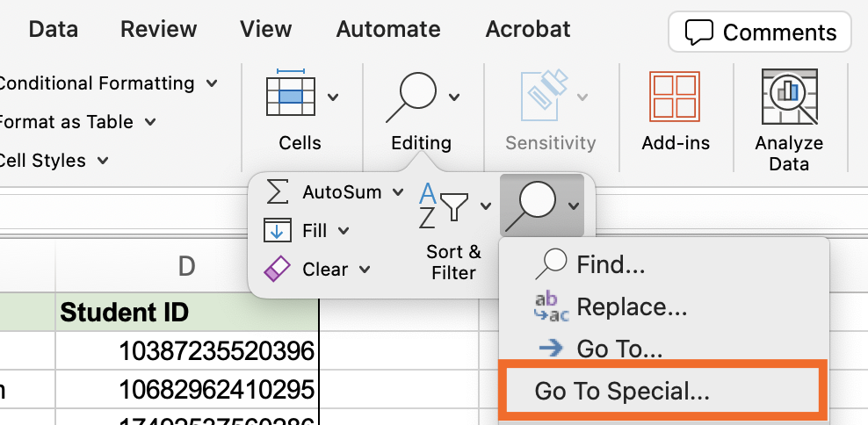Viewport: 868px width, 425px height.
Task: Click the Editing magnifier icon in ribbon
Action: (x=412, y=97)
